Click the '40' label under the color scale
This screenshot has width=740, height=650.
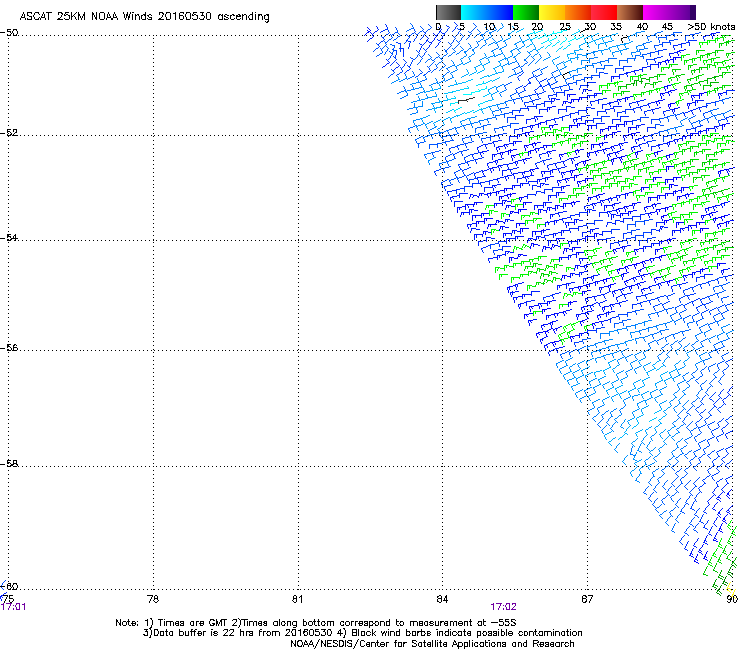(x=642, y=27)
